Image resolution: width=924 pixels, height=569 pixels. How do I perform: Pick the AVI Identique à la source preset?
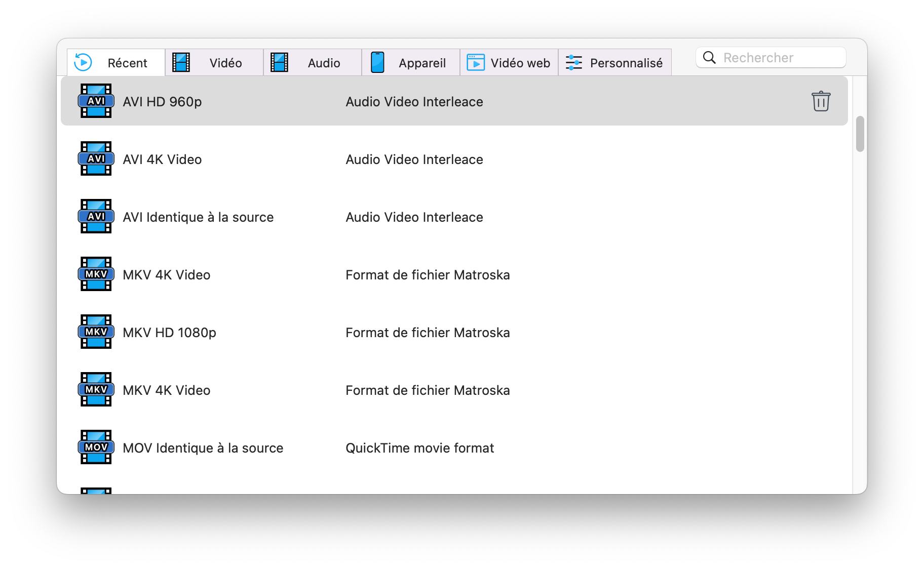tap(198, 217)
